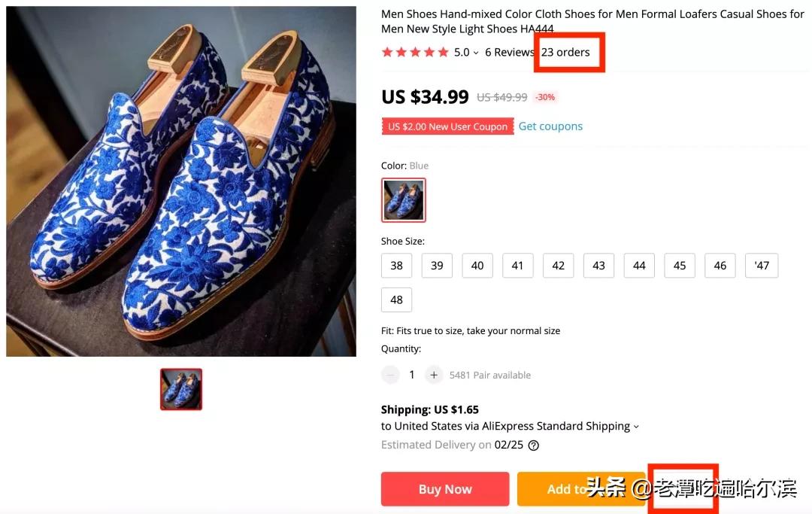
Task: Select the Blue color swatch
Action: pos(404,200)
